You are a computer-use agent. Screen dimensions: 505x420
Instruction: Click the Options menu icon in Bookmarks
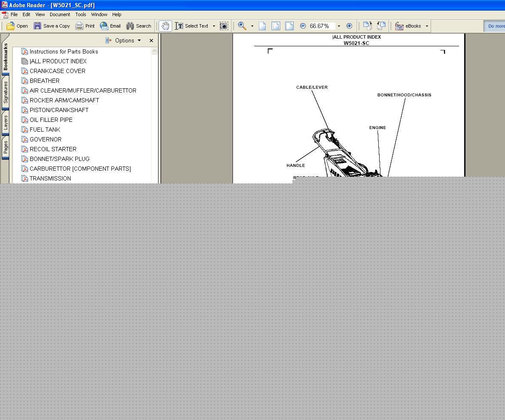point(108,40)
